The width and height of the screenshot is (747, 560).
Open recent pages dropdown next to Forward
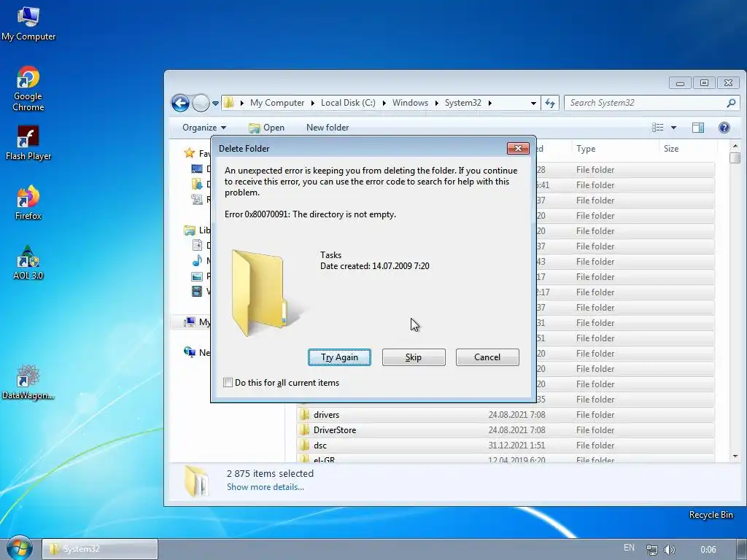click(215, 104)
